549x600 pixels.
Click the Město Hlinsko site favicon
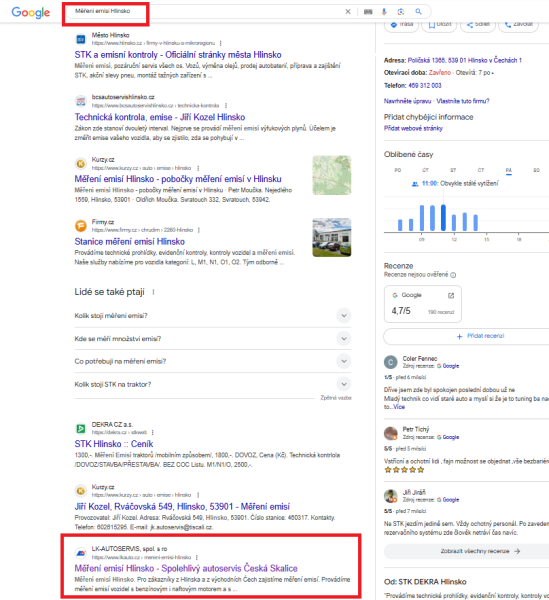[x=81, y=39]
